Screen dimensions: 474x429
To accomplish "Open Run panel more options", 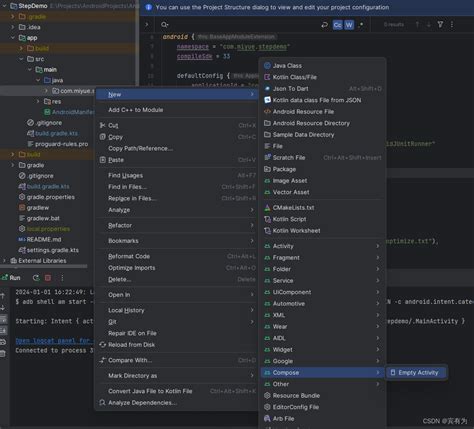I will (62, 278).
